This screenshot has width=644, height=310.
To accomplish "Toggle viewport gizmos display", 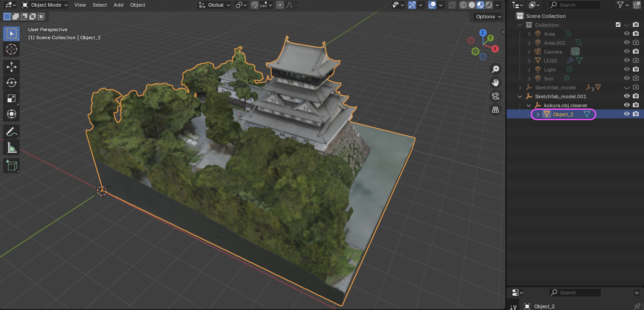I will pos(412,5).
